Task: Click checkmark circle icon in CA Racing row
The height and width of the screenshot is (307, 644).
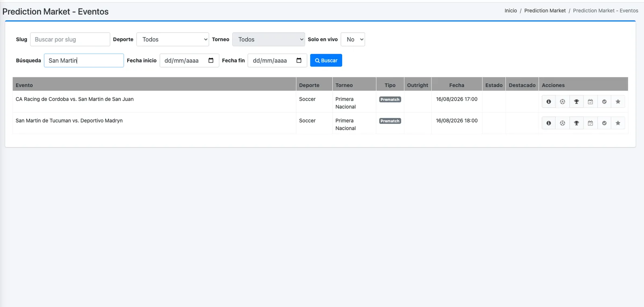Action: pyautogui.click(x=604, y=102)
